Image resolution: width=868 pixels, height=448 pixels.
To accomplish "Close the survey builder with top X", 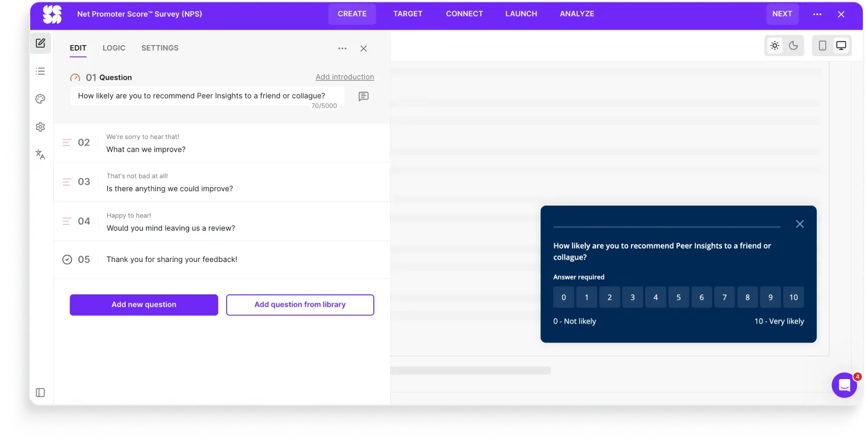I will click(841, 14).
